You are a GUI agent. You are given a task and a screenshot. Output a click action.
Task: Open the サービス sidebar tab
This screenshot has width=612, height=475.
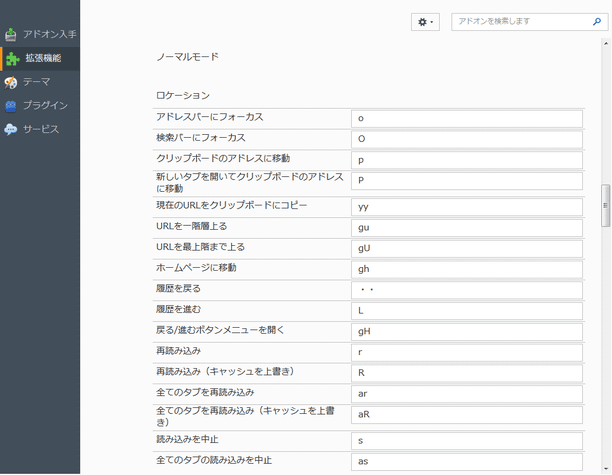click(x=40, y=129)
